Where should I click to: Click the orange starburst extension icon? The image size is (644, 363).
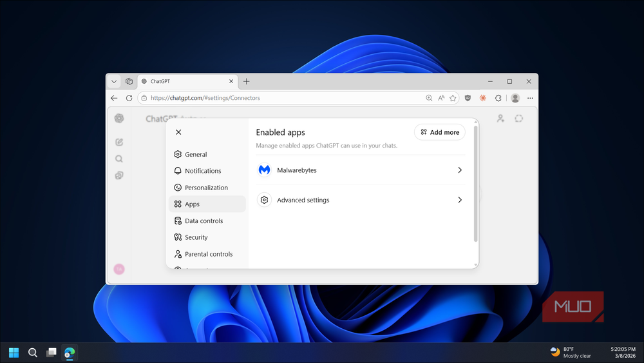click(x=483, y=98)
